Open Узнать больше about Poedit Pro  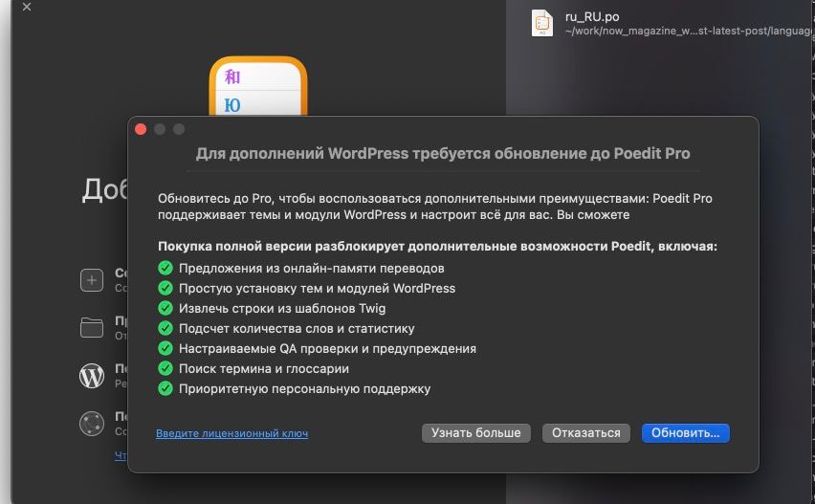475,433
